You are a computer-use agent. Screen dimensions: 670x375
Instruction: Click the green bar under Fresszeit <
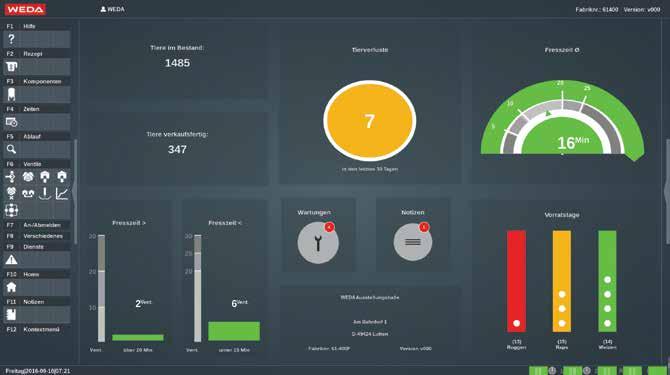coord(234,331)
